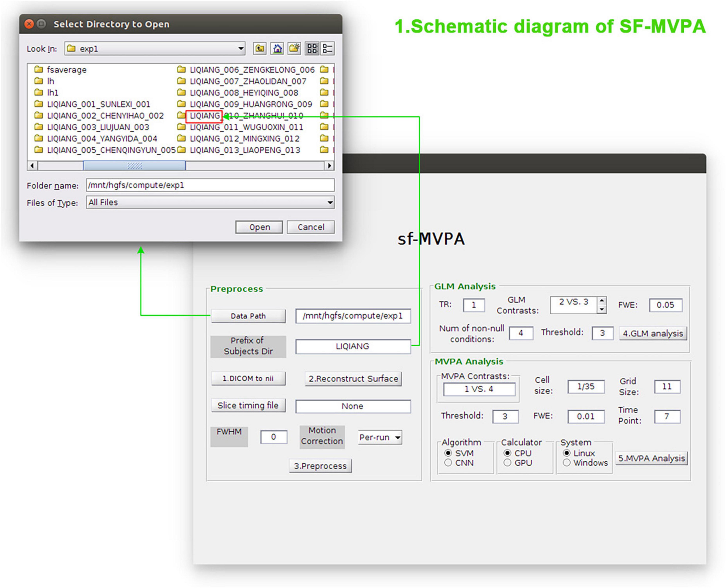Choose CPU calculator option
726x588 pixels.
507,453
